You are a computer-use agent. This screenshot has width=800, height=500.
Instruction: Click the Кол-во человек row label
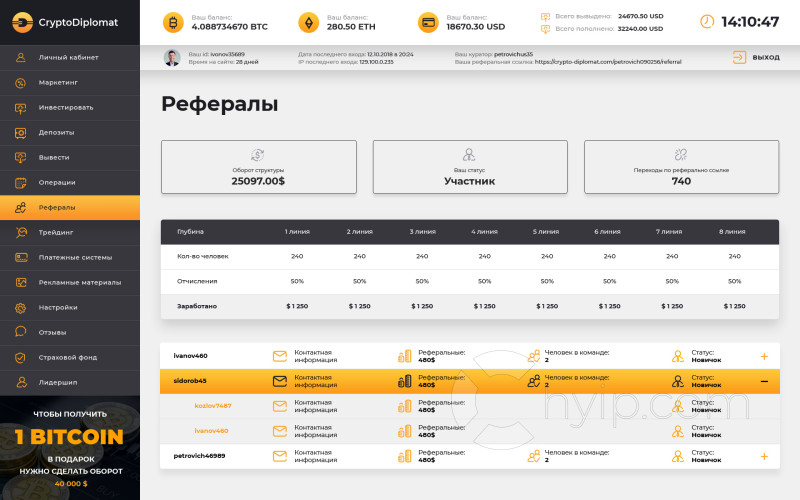[x=203, y=257]
